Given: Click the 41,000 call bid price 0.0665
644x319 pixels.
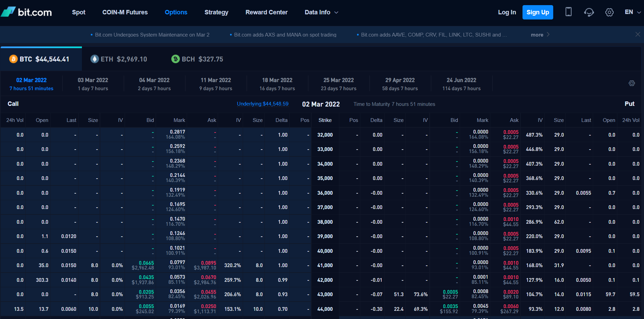Looking at the screenshot, I should pyautogui.click(x=146, y=263).
